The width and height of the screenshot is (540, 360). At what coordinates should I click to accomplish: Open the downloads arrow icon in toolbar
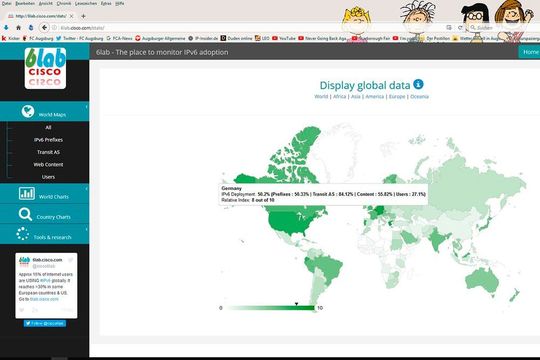click(6, 28)
